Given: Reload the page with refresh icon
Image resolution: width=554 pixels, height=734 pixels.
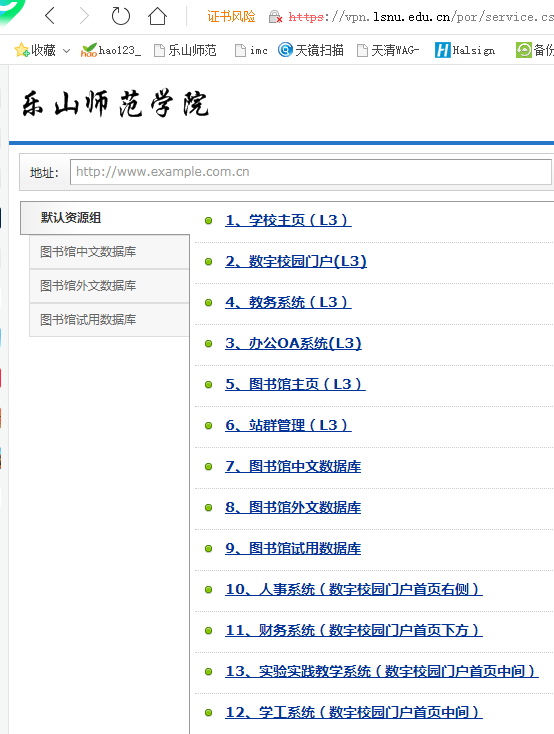Looking at the screenshot, I should click(x=120, y=16).
